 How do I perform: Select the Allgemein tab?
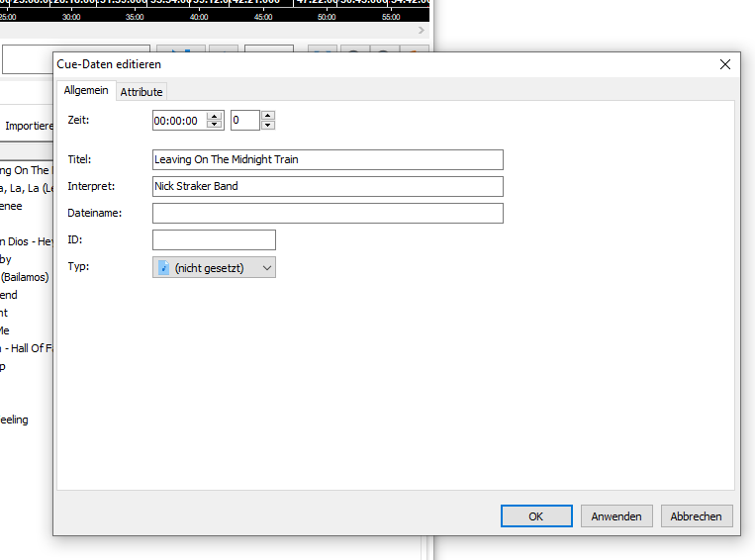pos(86,91)
